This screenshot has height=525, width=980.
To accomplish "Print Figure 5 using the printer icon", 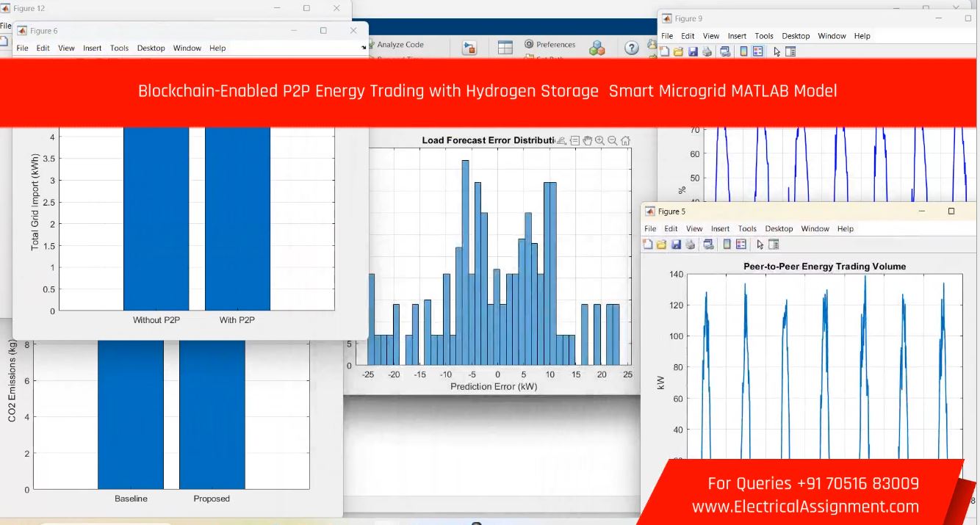I will pyautogui.click(x=690, y=245).
